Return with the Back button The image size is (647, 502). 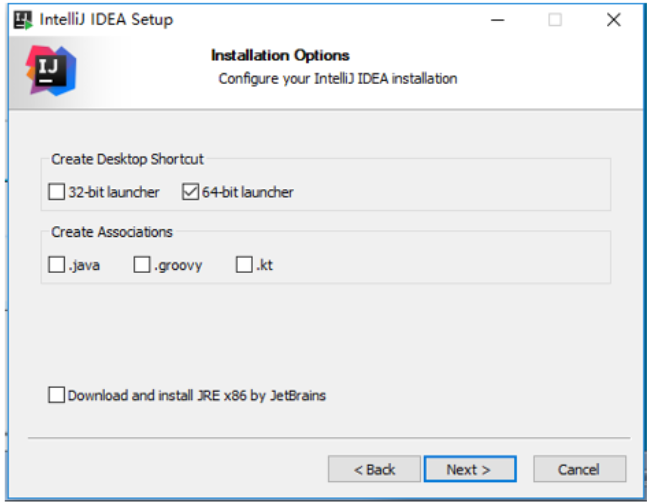(374, 469)
